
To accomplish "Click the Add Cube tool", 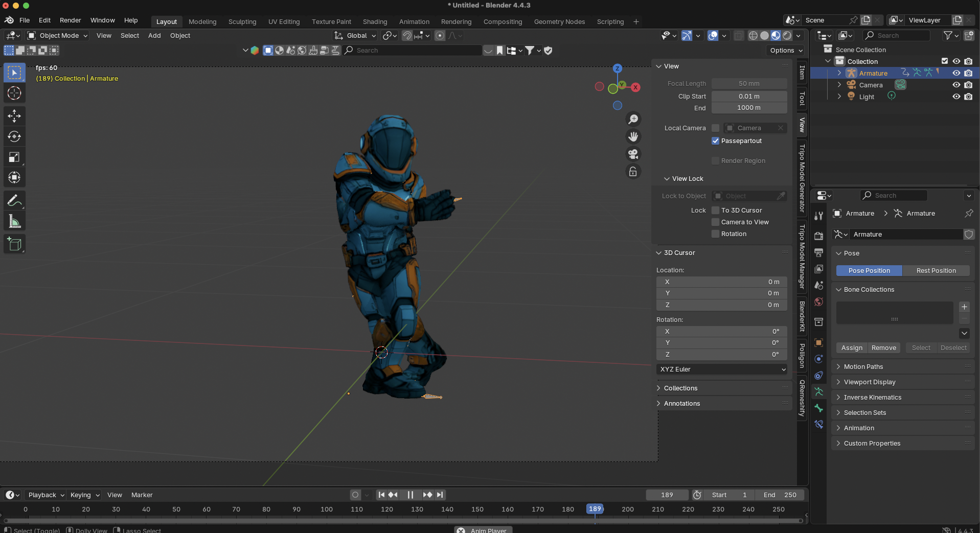I will tap(14, 244).
